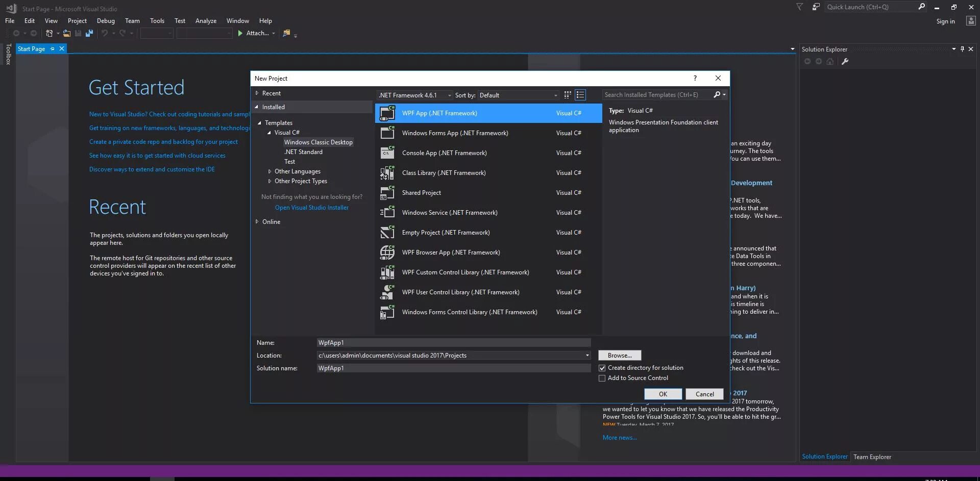Screen dimensions: 980x481
Task: Click the Open File toolbar icon
Action: pos(67,33)
